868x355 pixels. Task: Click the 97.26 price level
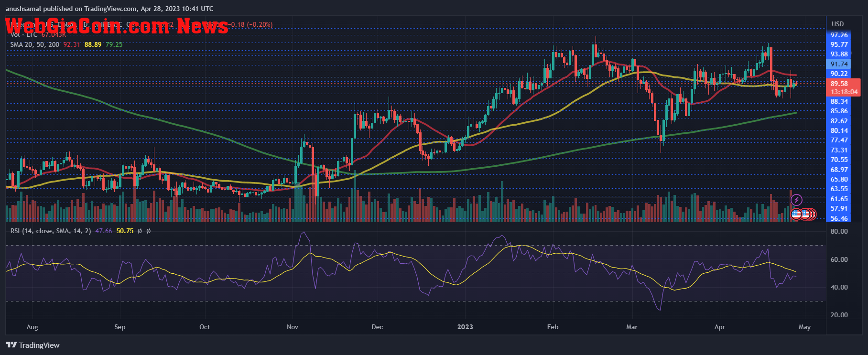[839, 35]
